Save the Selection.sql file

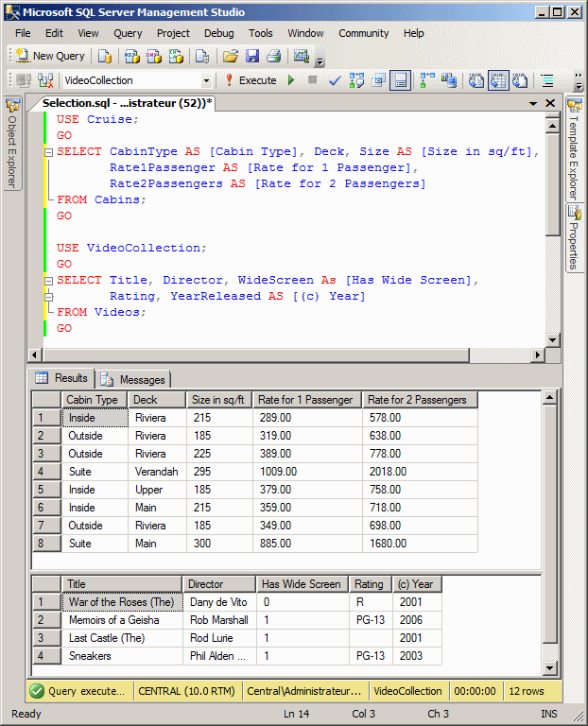(x=251, y=57)
